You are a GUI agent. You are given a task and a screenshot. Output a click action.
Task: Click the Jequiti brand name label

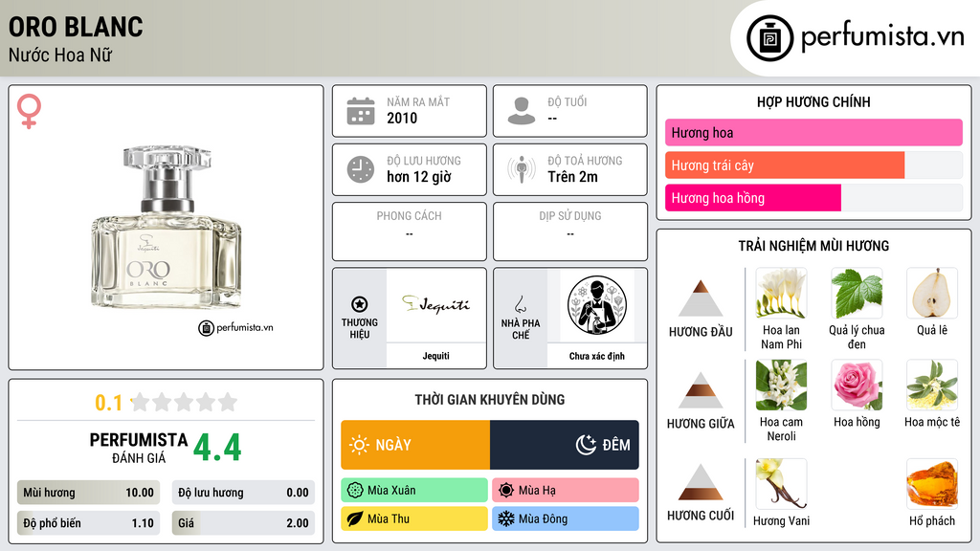(435, 356)
